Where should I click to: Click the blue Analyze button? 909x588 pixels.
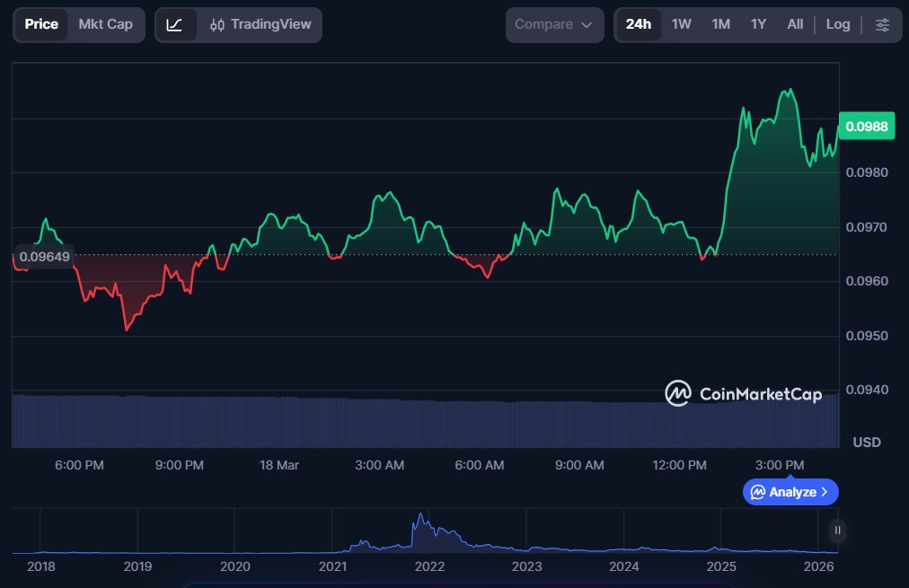pyautogui.click(x=790, y=492)
